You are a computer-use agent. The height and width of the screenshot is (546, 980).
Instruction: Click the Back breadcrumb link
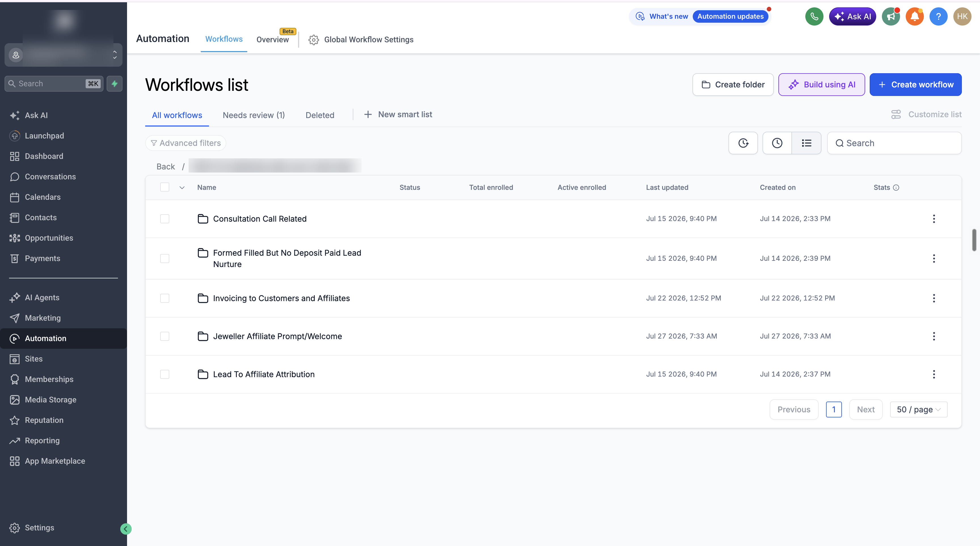pyautogui.click(x=166, y=166)
